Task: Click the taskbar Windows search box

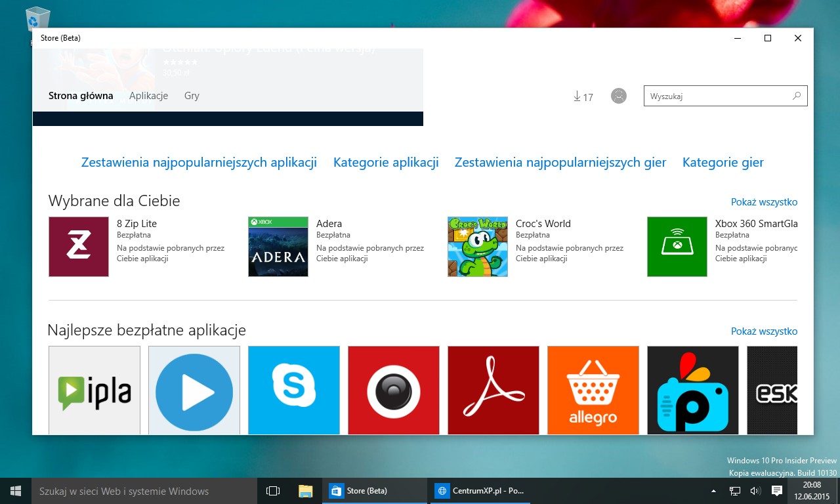Action: click(144, 491)
